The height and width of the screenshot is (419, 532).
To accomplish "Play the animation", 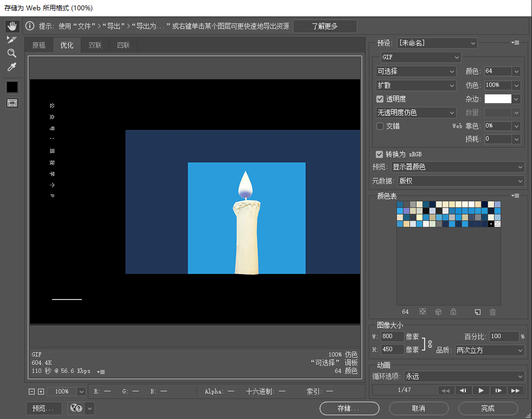I will tap(481, 390).
